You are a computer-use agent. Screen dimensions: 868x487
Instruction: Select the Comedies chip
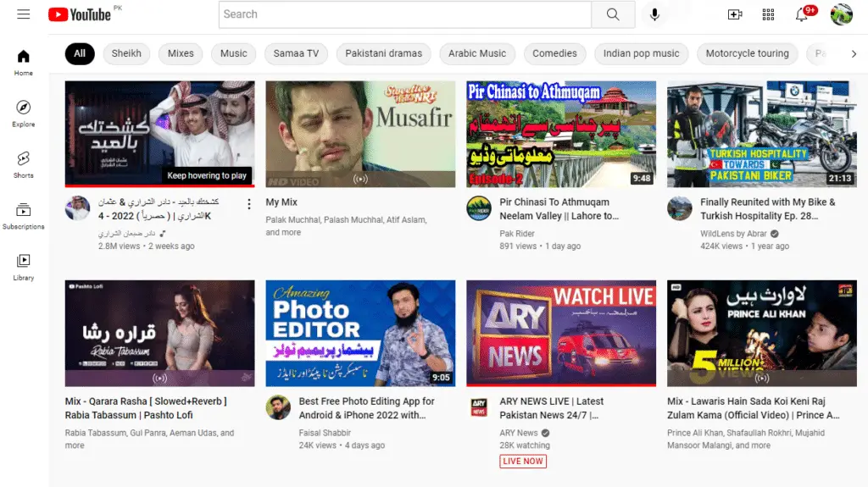pos(554,53)
